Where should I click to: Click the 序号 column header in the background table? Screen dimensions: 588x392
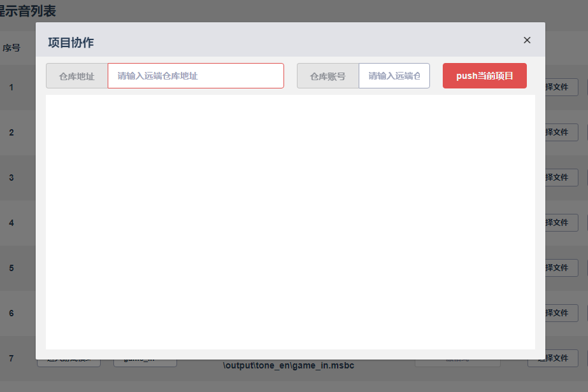(x=11, y=48)
